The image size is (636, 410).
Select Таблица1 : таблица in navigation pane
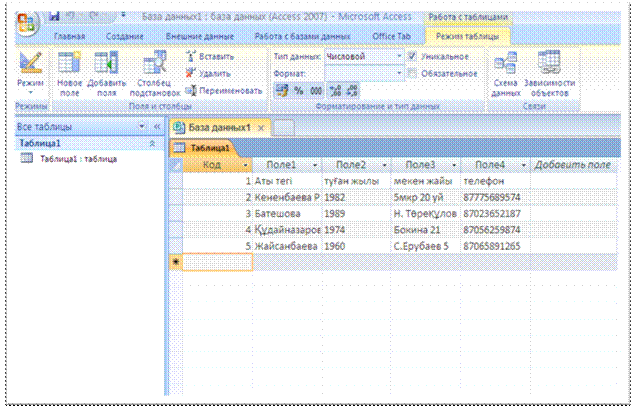click(78, 159)
